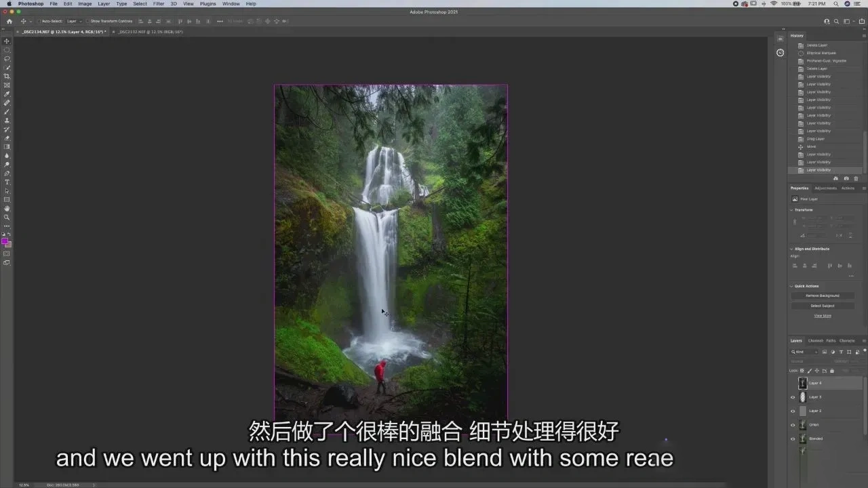Select the Layer 3 mask thumbnail
This screenshot has width=868, height=488.
[x=803, y=397]
